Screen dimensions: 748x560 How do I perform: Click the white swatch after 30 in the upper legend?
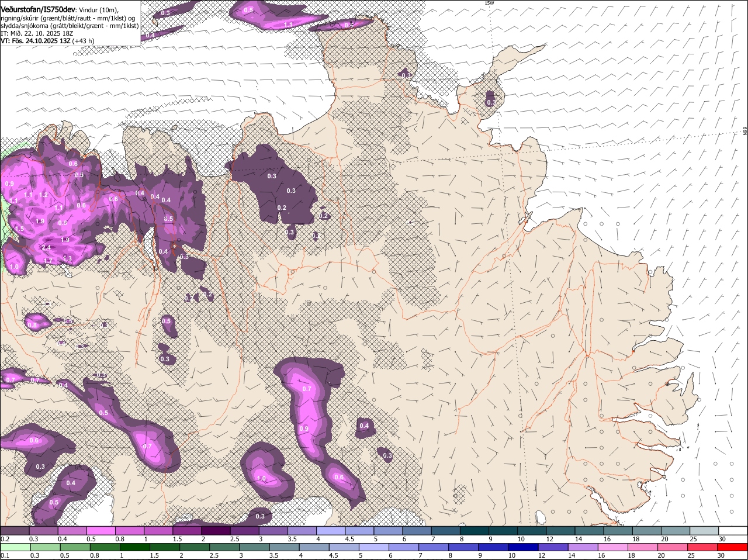[733, 531]
